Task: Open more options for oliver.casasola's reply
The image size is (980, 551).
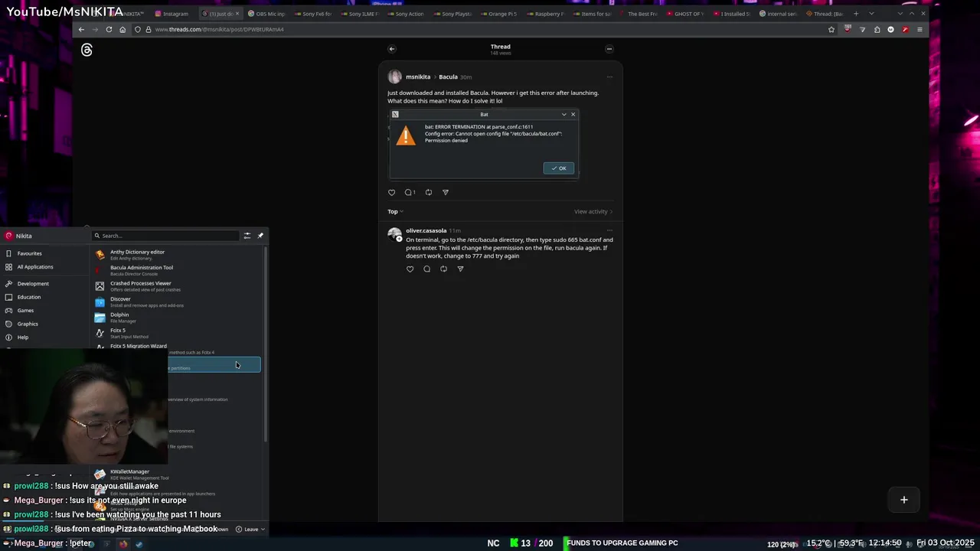Action: tap(609, 230)
